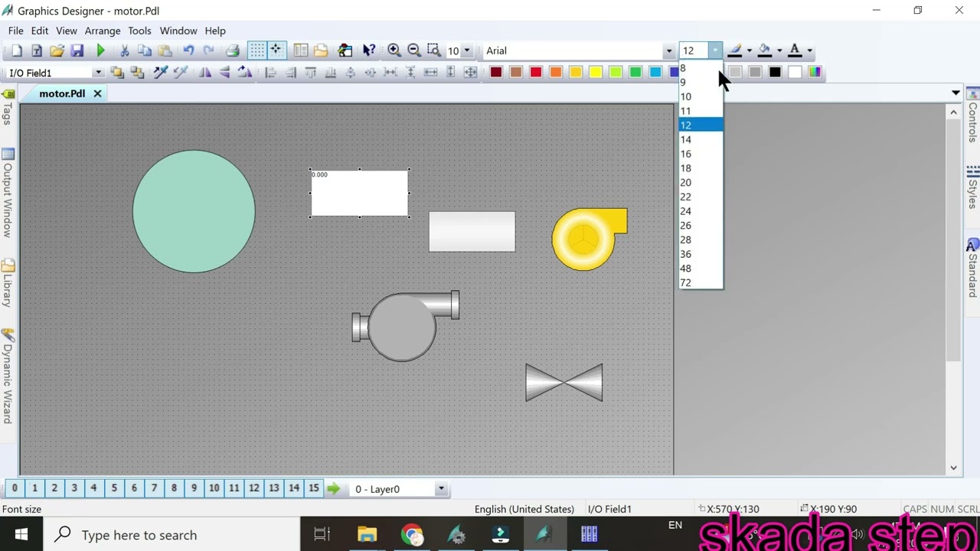This screenshot has width=980, height=551.
Task: Open the Edit menu
Action: [39, 31]
